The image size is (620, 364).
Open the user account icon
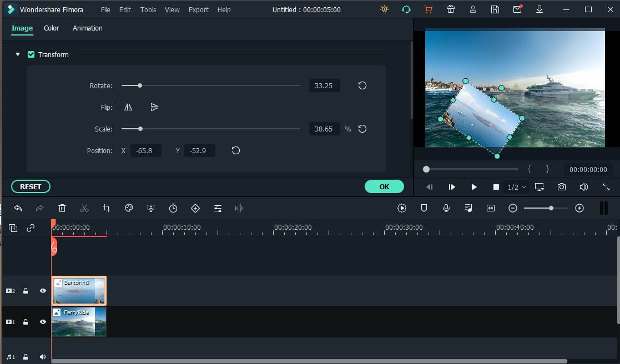pos(472,9)
